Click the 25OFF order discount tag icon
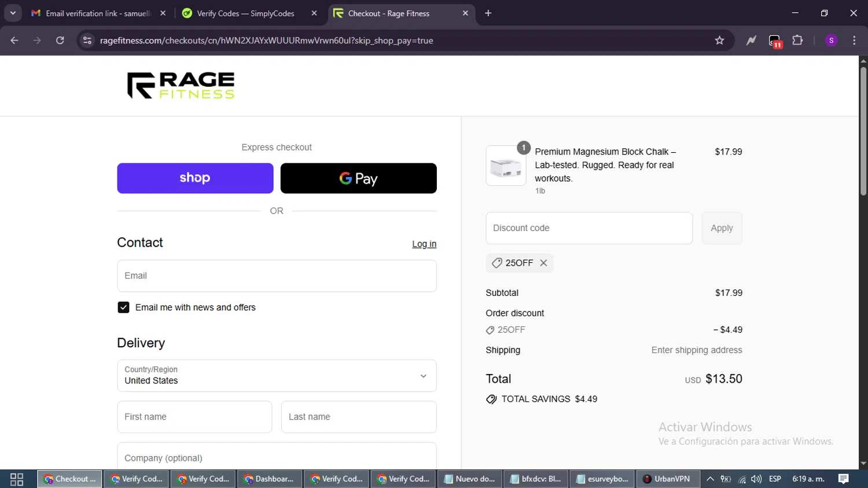The image size is (868, 488). [x=490, y=330]
